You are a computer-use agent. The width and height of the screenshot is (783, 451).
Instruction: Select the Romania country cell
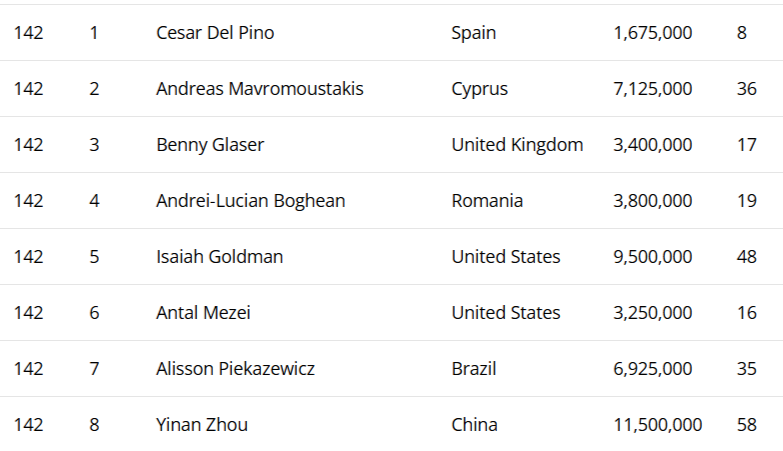(487, 201)
